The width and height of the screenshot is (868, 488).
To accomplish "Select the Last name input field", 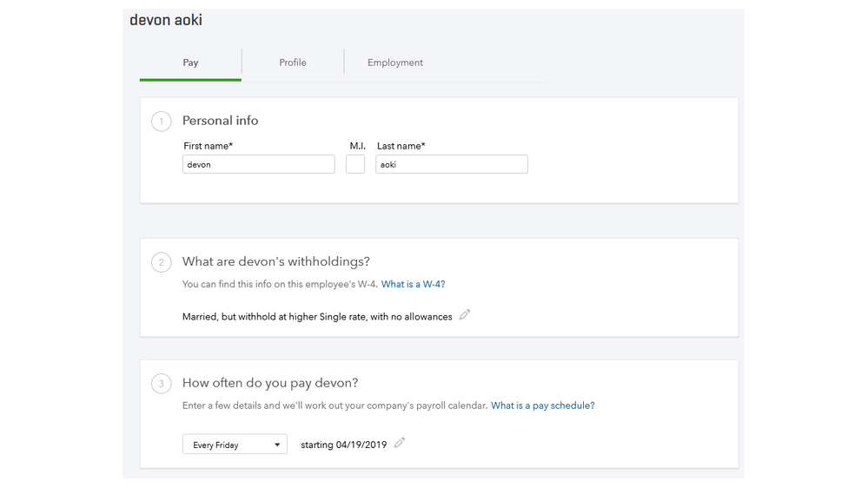I will pyautogui.click(x=451, y=164).
